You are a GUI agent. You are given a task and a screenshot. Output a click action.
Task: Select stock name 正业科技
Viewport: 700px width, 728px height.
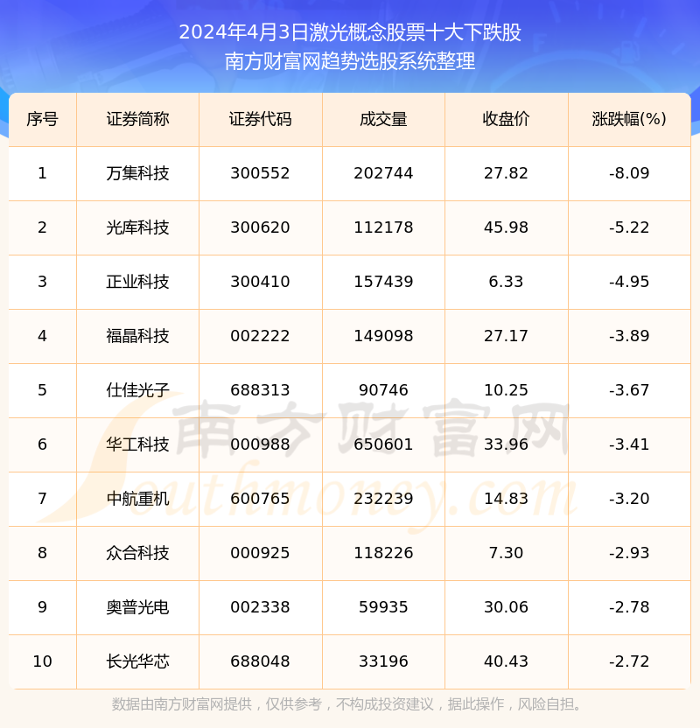(137, 282)
